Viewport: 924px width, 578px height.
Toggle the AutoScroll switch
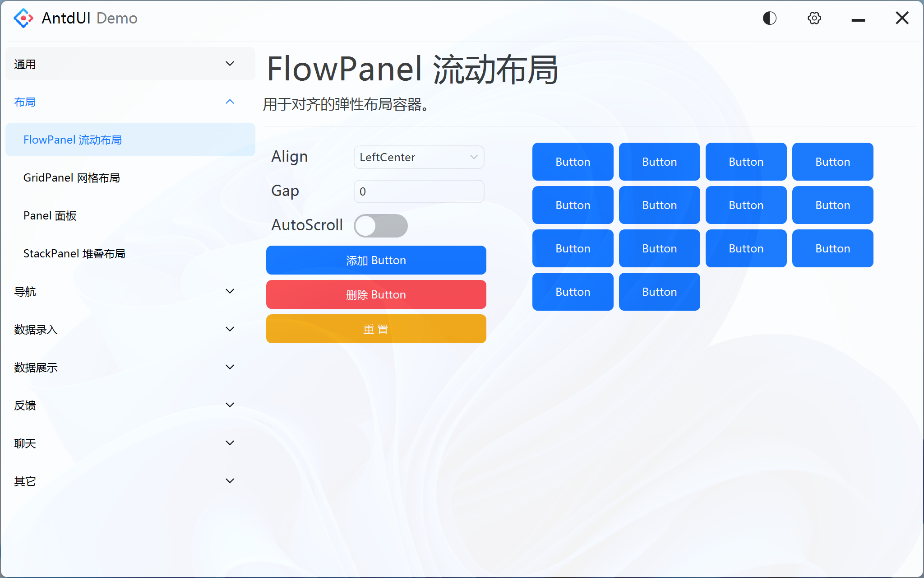pyautogui.click(x=381, y=225)
